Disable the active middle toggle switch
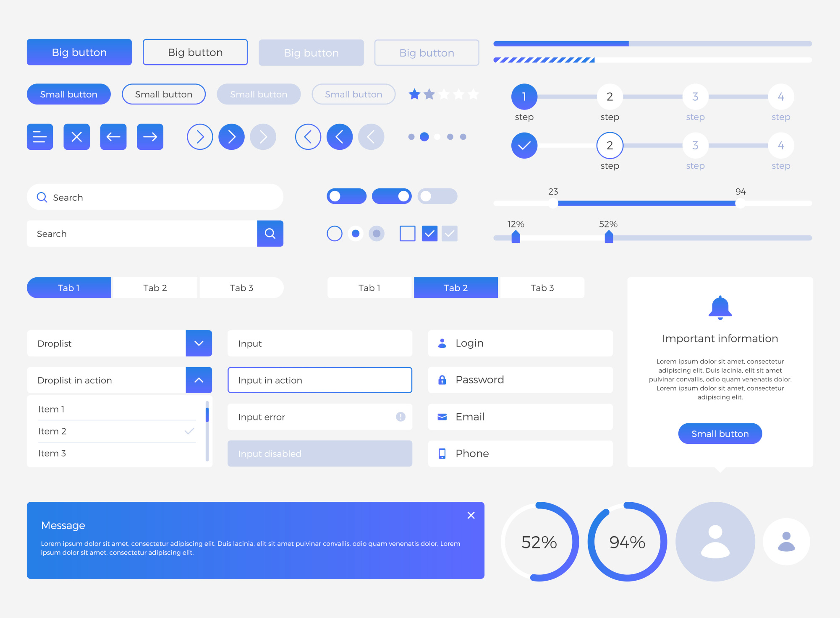 point(389,195)
